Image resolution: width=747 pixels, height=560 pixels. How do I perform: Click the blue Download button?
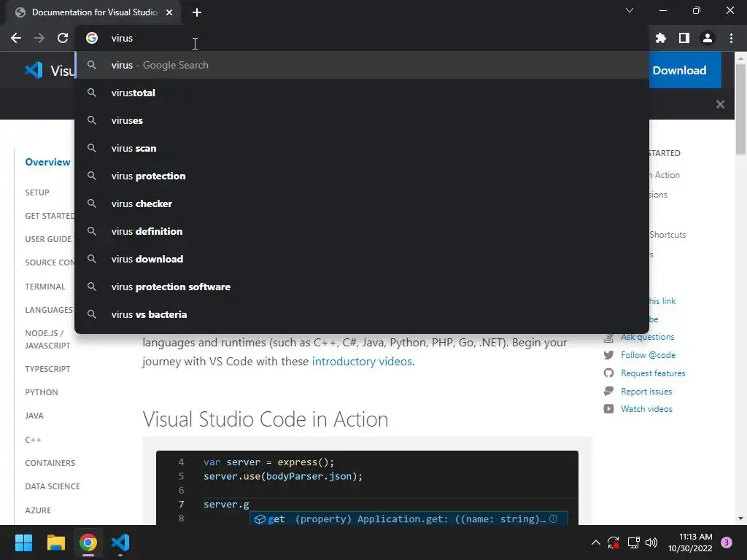point(684,71)
